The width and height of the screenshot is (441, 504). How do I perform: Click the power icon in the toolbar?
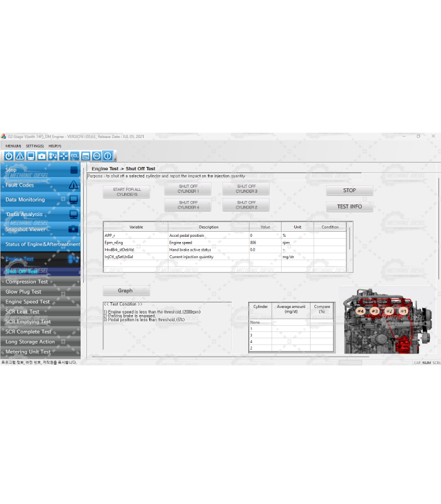tap(9, 156)
